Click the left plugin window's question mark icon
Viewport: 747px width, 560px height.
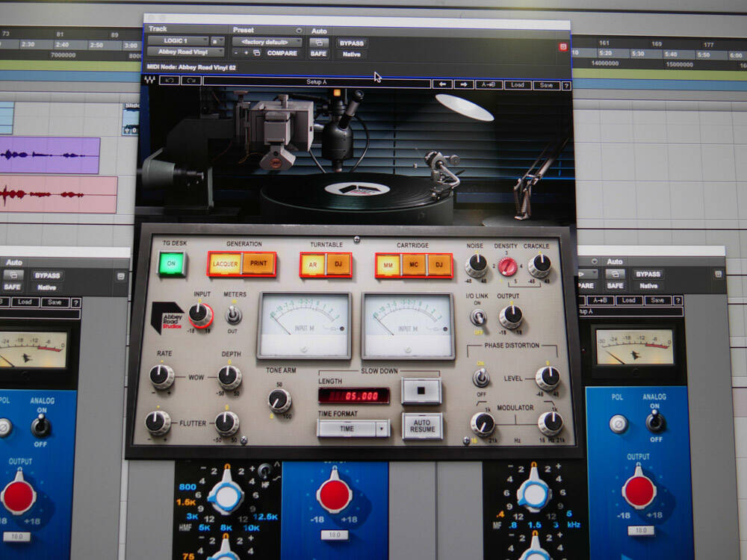point(75,302)
